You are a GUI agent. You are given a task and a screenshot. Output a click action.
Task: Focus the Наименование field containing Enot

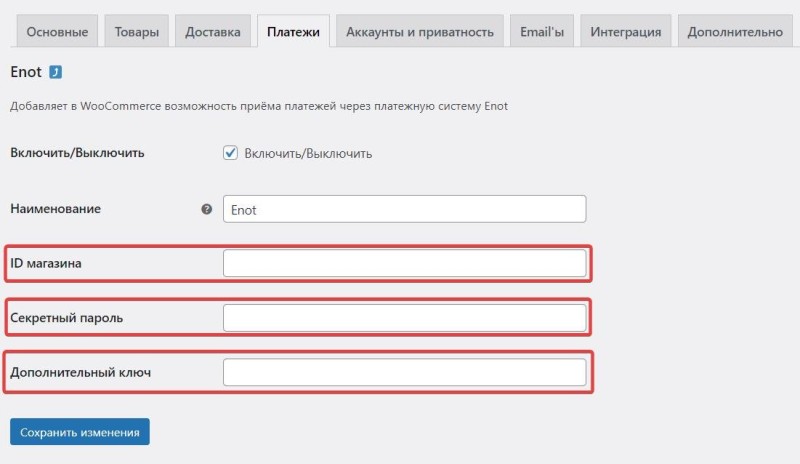click(x=405, y=209)
